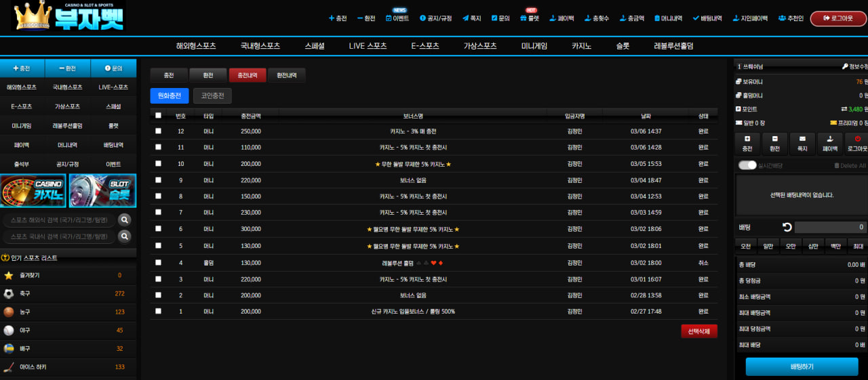This screenshot has width=868, height=380.
Task: Reset the betting amount with the refresh icon
Action: [x=787, y=228]
